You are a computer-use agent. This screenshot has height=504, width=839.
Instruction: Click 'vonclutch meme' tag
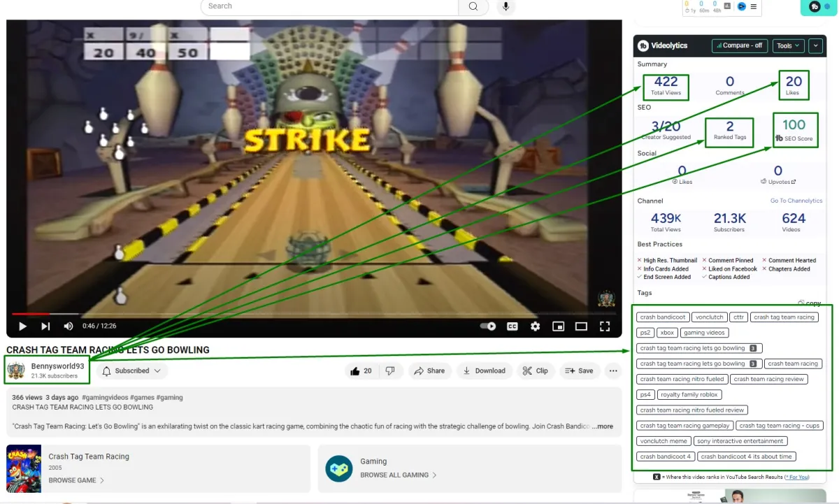pyautogui.click(x=664, y=441)
